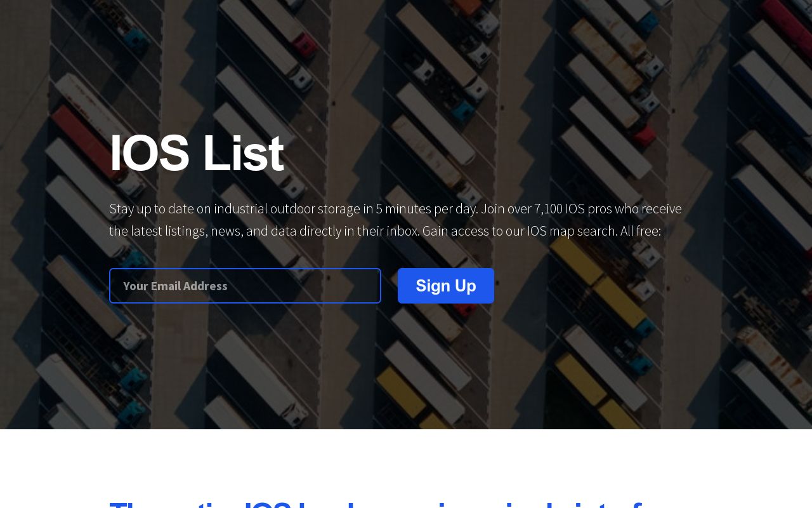Click the word "List" in the main heading
Image resolution: width=812 pixels, height=508 pixels.
[x=242, y=153]
